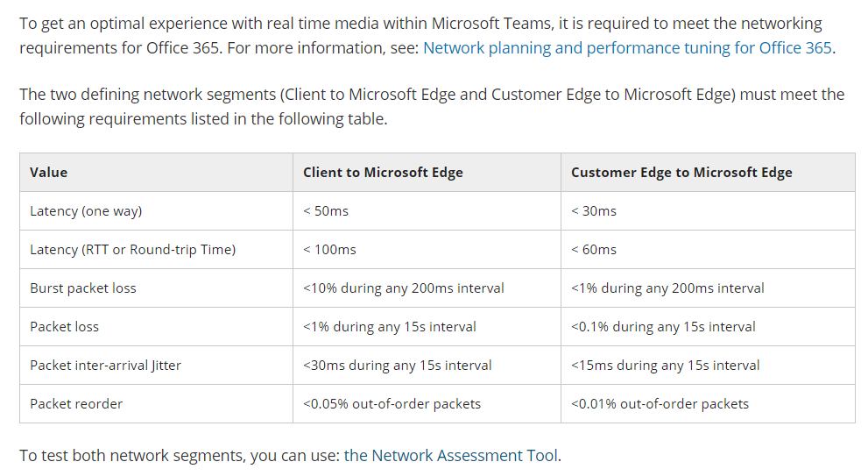Click the < 50ms latency cell
The height and width of the screenshot is (476, 868).
click(326, 211)
